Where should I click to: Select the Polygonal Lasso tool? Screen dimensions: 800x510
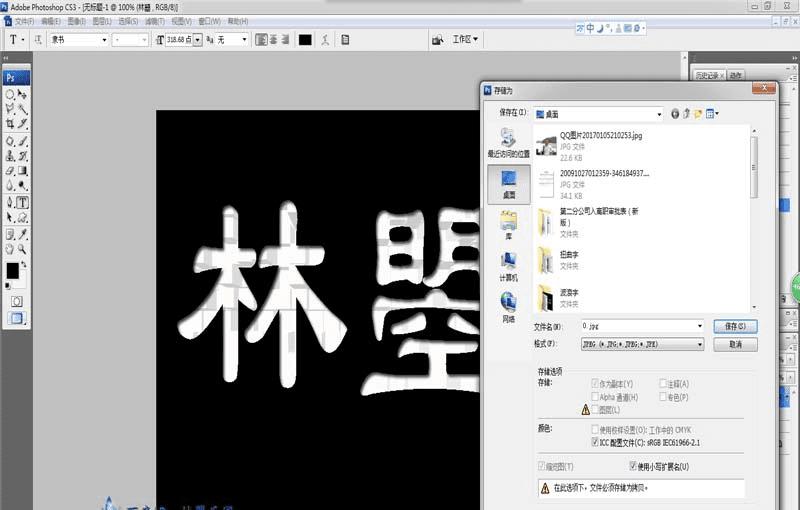10,109
